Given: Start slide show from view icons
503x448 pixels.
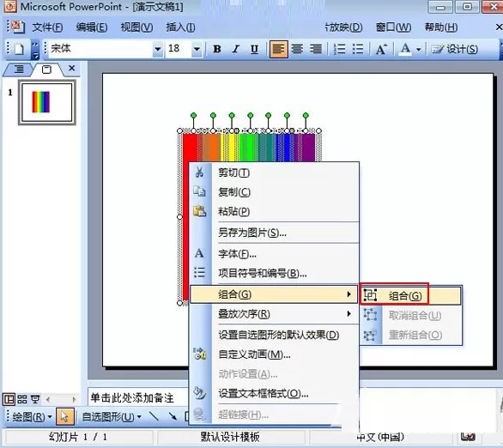Looking at the screenshot, I should (x=35, y=400).
